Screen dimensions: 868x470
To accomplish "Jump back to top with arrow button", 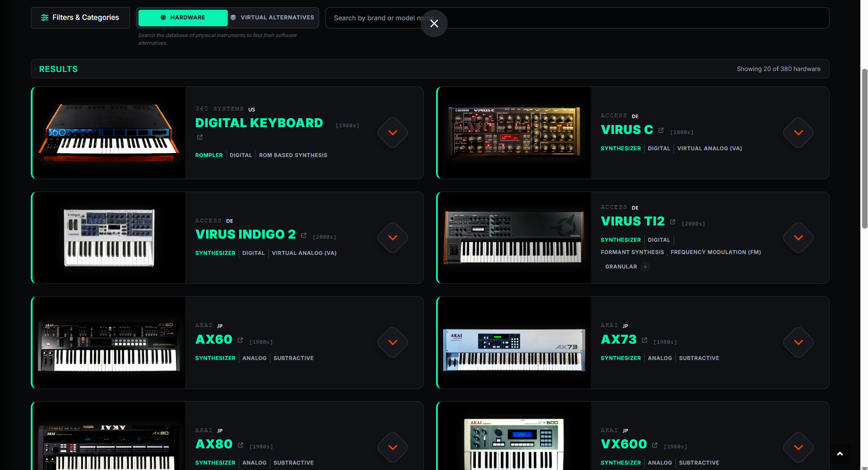I will (x=840, y=454).
